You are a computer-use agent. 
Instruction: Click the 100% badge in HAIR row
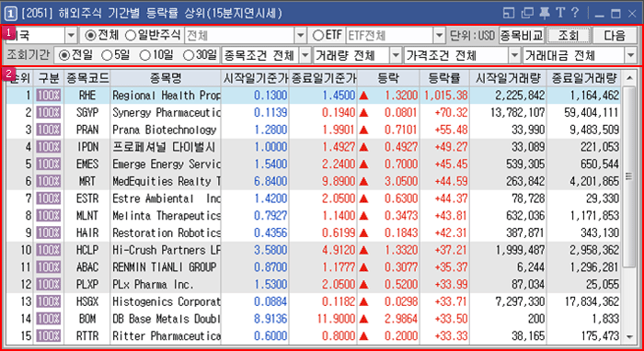(x=48, y=232)
